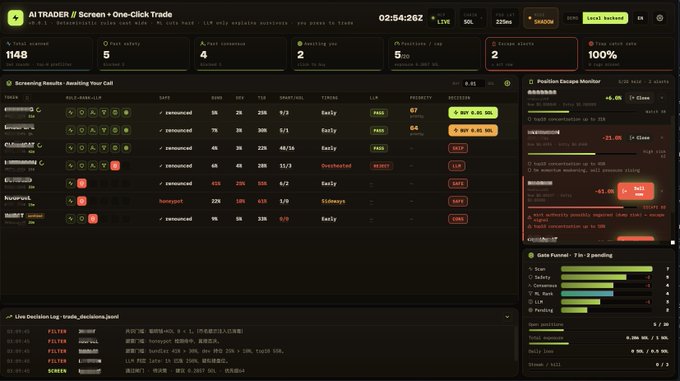Click the CONS decision button
680x381 pixels.
(x=458, y=219)
